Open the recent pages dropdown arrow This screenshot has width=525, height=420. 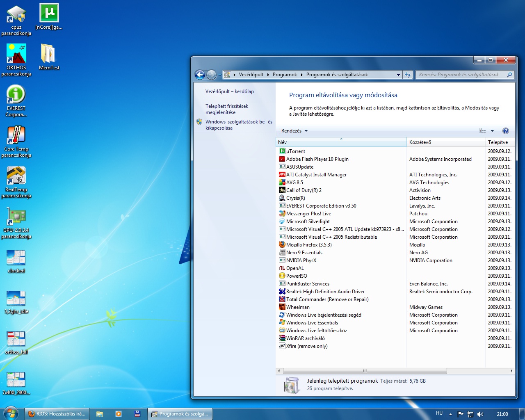click(219, 75)
